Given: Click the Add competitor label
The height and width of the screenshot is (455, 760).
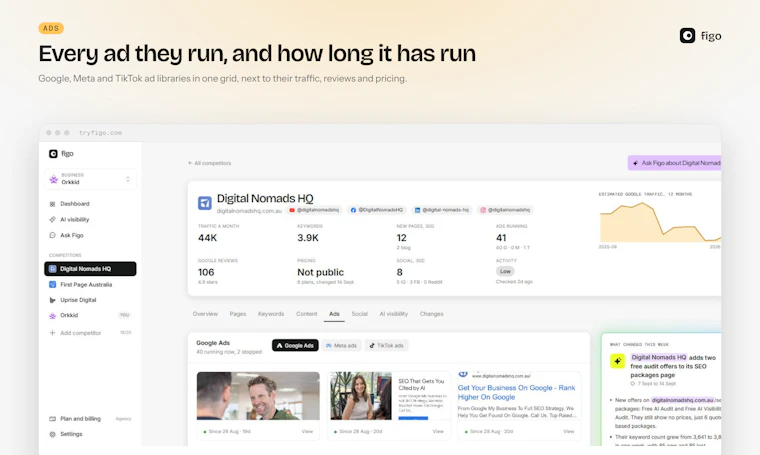Looking at the screenshot, I should coord(80,333).
